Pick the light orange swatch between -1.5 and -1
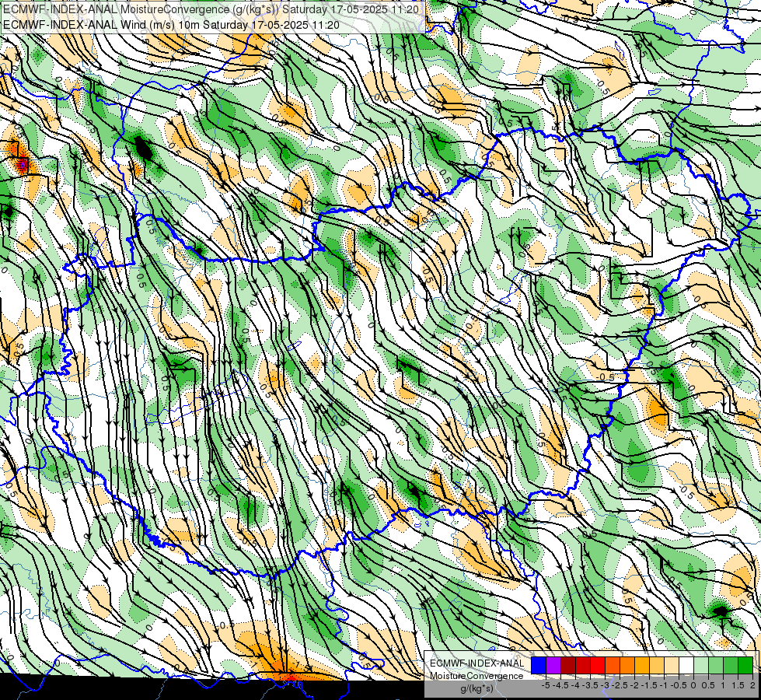This screenshot has width=761, height=700. 657,665
